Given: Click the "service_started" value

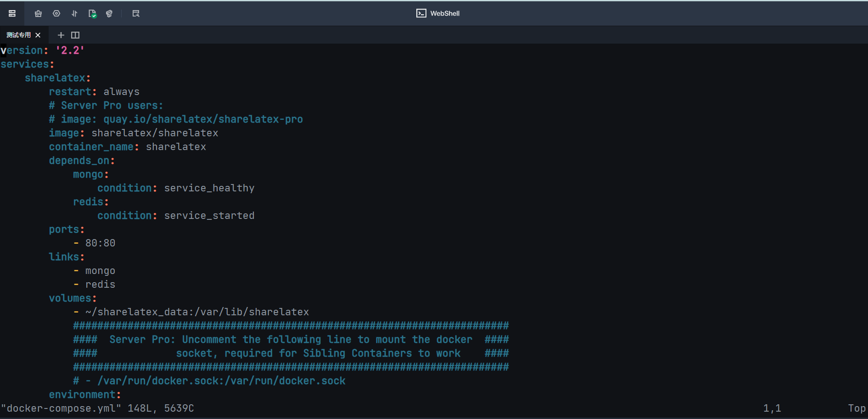Looking at the screenshot, I should (209, 216).
